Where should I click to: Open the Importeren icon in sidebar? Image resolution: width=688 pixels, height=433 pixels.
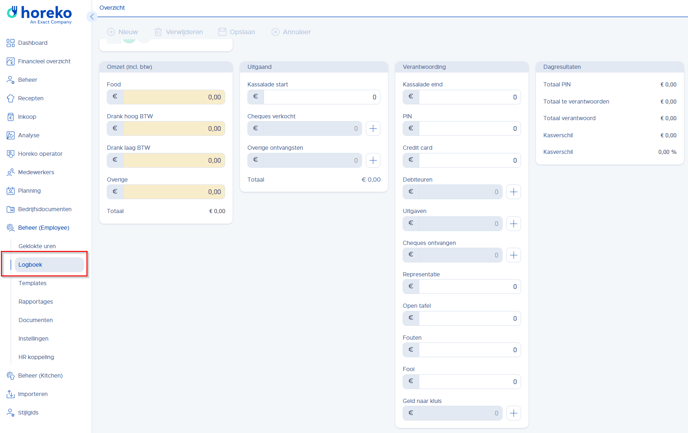[x=11, y=394]
